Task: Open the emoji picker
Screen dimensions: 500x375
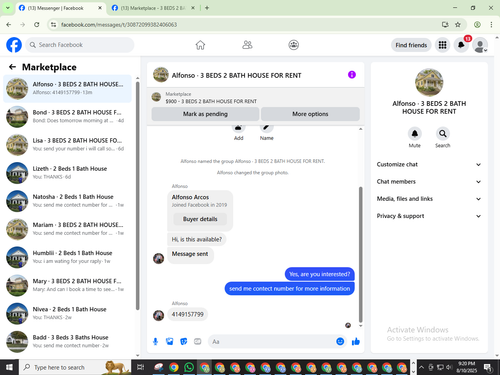Action: [x=340, y=341]
